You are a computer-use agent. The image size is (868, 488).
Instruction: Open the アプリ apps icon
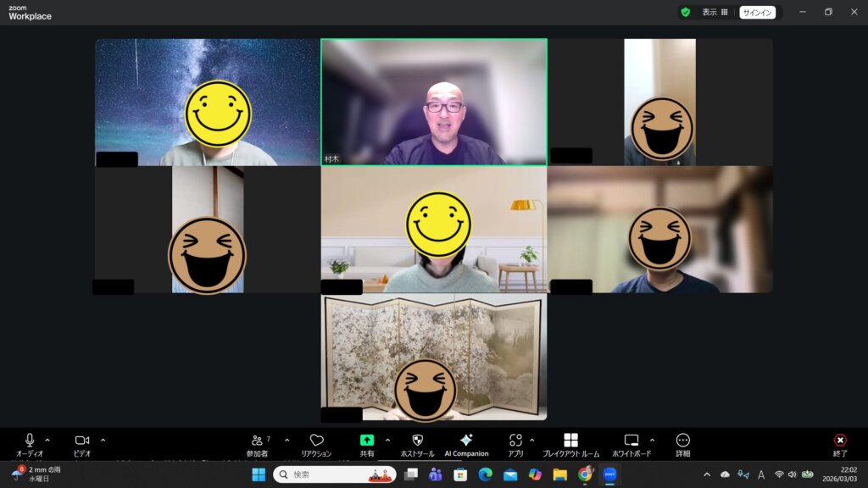coord(515,441)
